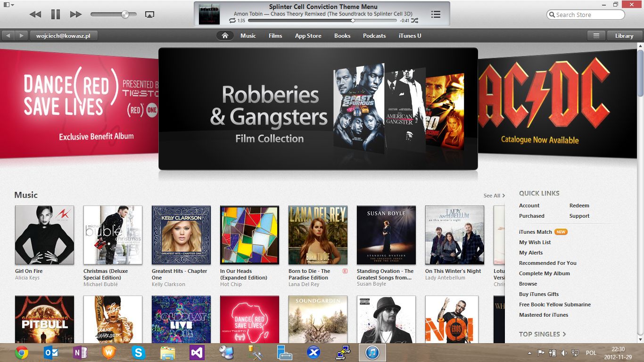Open Complete My Album link
Screen dimensions: 644x362
(x=545, y=273)
